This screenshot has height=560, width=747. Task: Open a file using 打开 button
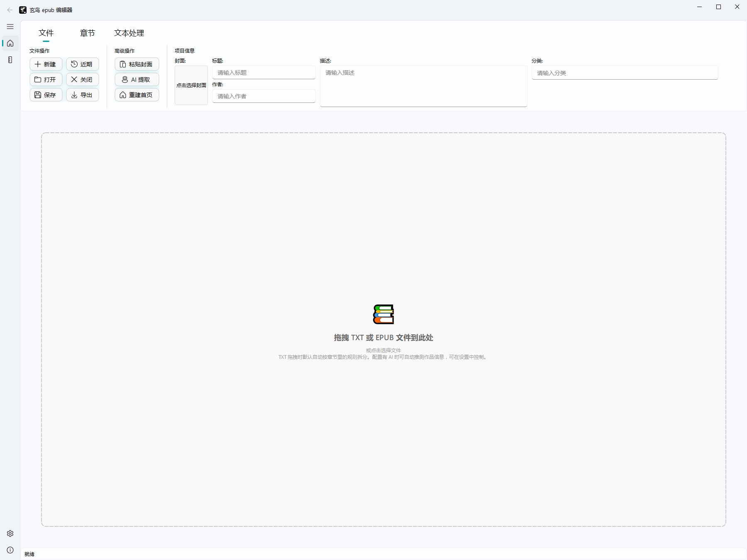pos(46,80)
